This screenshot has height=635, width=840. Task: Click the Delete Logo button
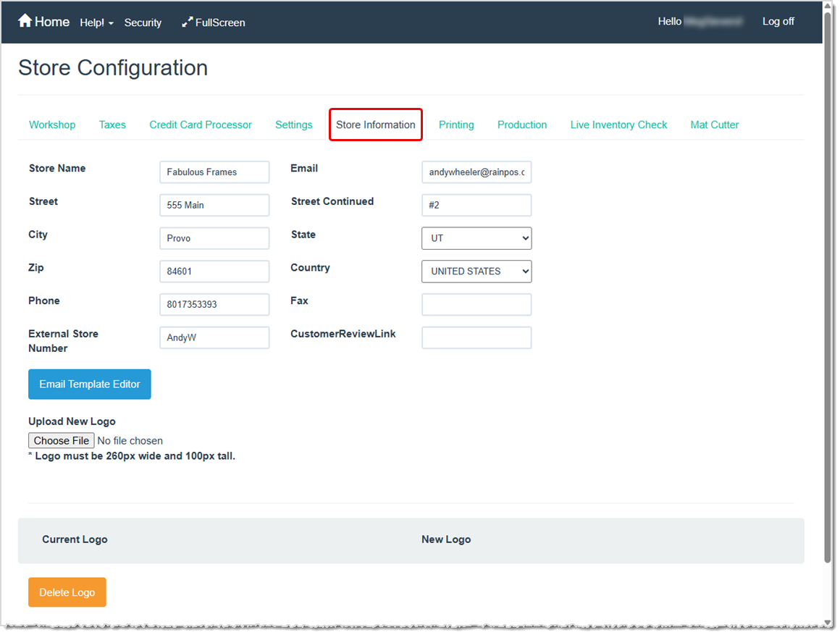click(67, 592)
